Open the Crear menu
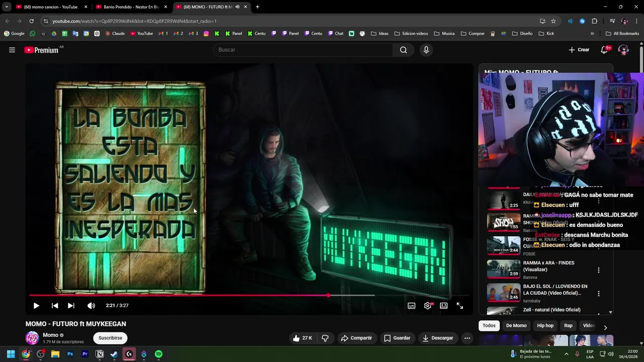 [579, 50]
